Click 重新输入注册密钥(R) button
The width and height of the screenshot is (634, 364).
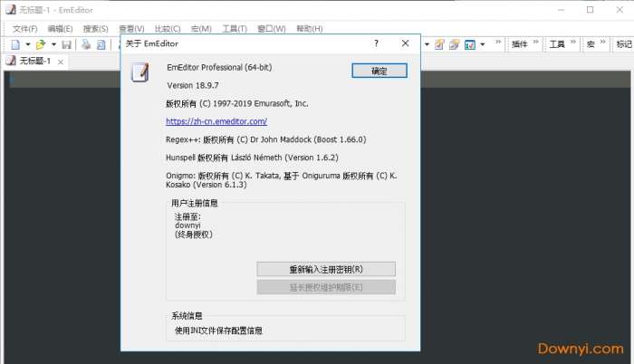(x=326, y=269)
